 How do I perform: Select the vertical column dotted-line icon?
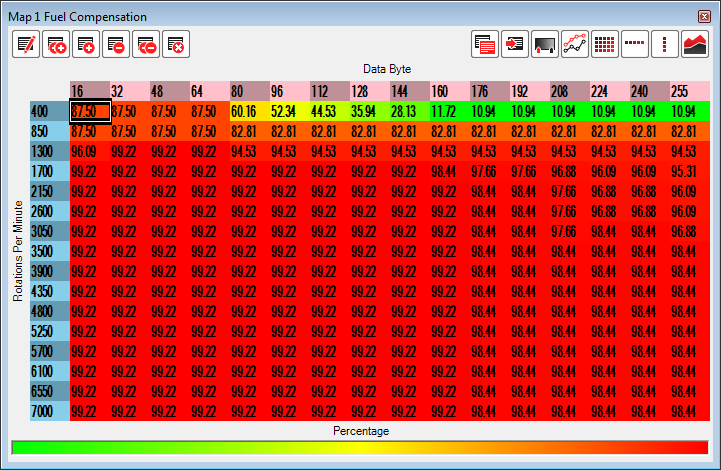pos(665,44)
